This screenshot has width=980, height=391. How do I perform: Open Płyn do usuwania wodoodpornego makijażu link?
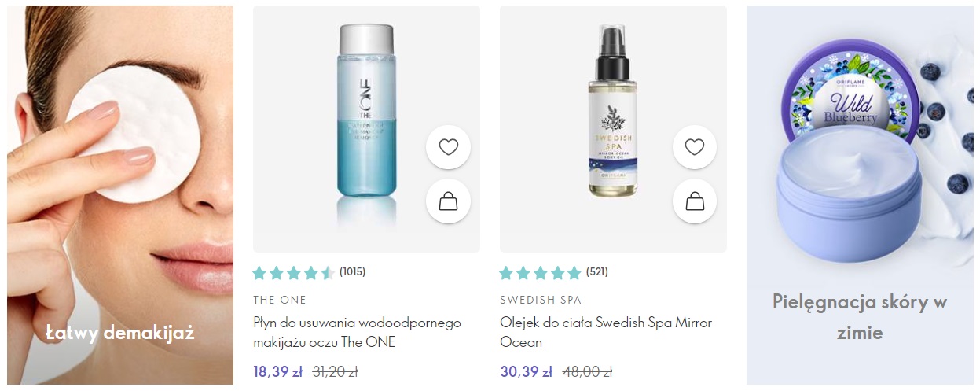[x=357, y=333]
